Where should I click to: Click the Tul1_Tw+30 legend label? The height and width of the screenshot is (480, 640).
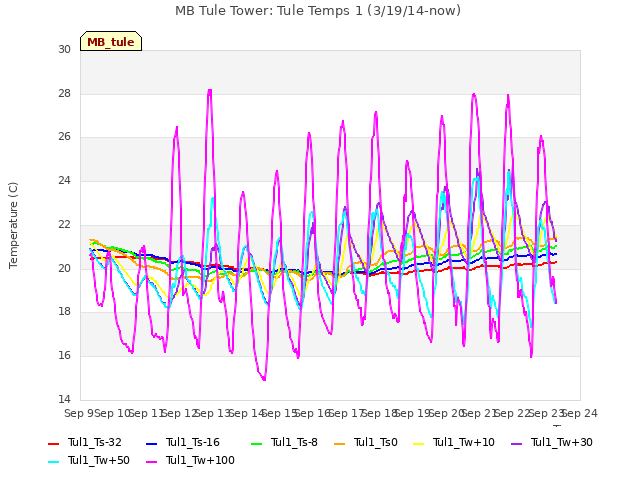[562, 442]
